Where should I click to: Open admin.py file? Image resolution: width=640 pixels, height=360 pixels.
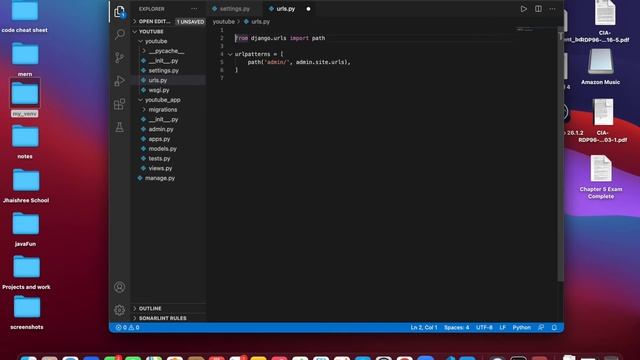(x=161, y=129)
